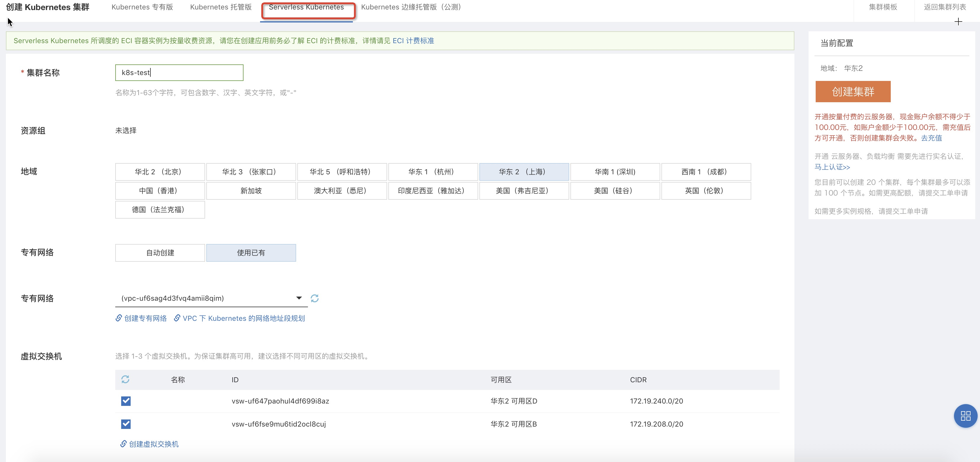Click 未选择 resource group value
980x462 pixels.
click(x=126, y=131)
